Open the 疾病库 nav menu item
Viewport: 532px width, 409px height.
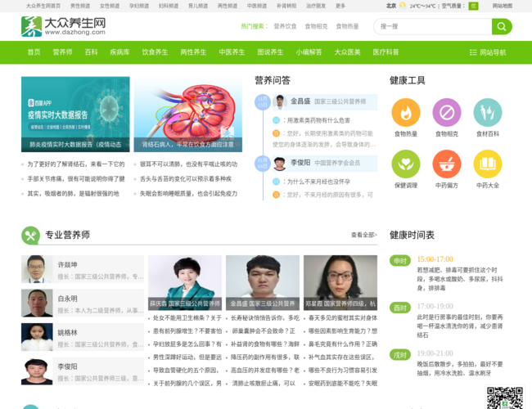point(119,52)
